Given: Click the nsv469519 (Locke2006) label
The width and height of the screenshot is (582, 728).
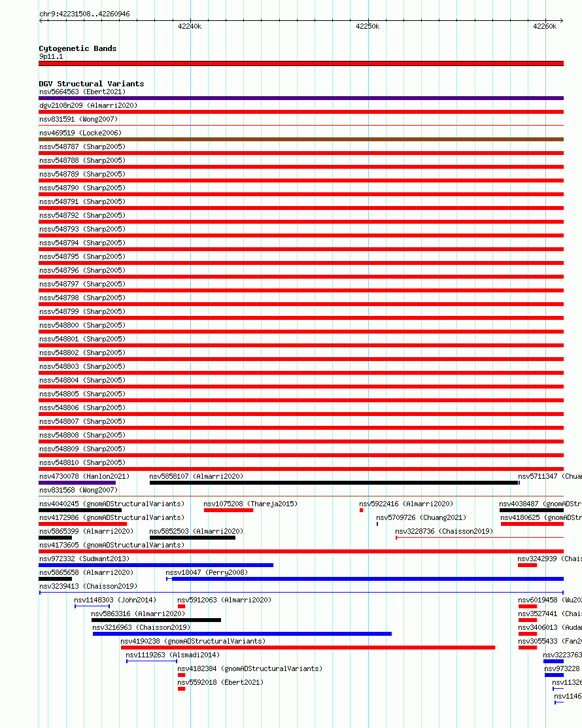Looking at the screenshot, I should tap(80, 133).
